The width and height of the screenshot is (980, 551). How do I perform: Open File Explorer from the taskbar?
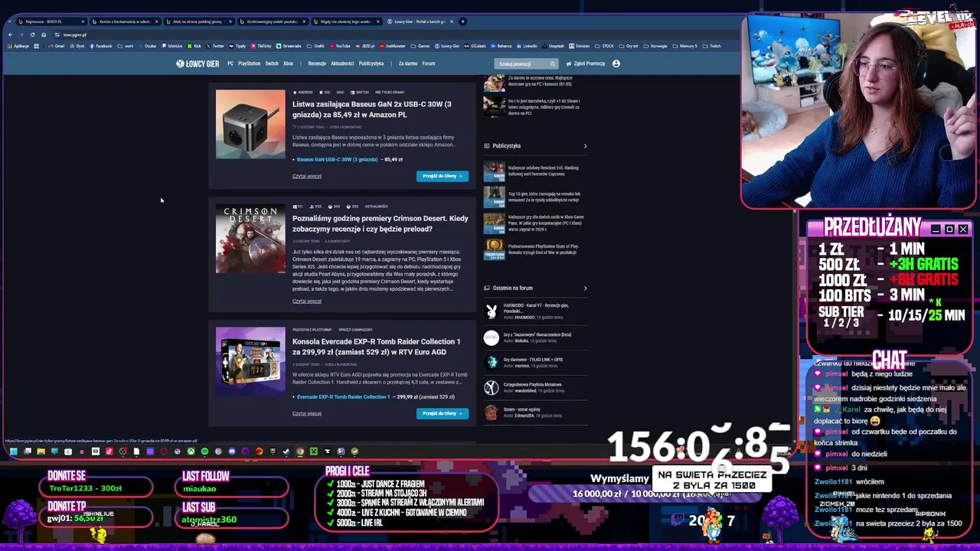(41, 452)
